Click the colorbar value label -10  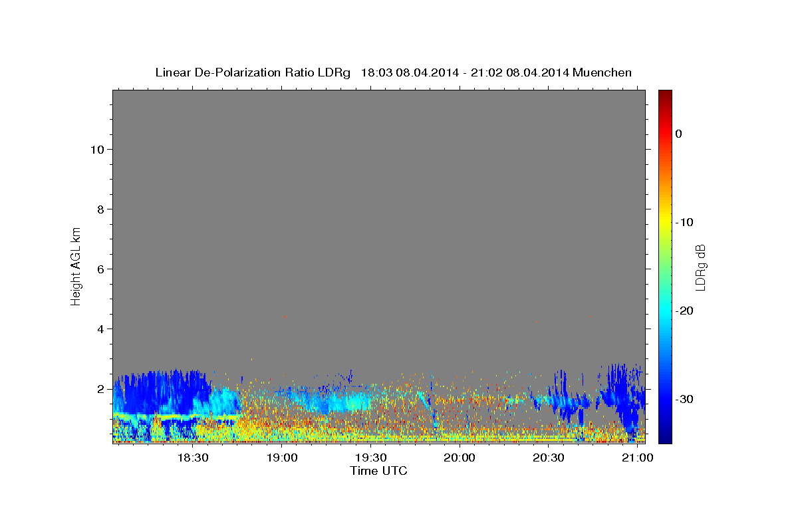(x=683, y=222)
